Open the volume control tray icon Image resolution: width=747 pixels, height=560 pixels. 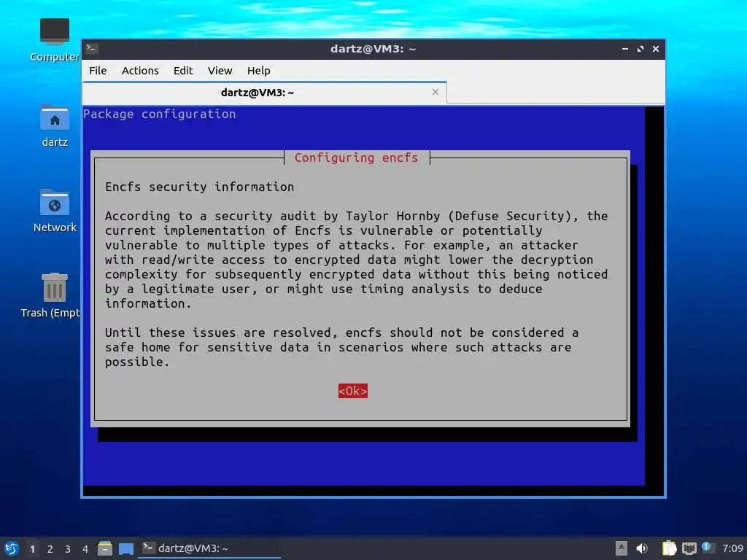pyautogui.click(x=642, y=548)
